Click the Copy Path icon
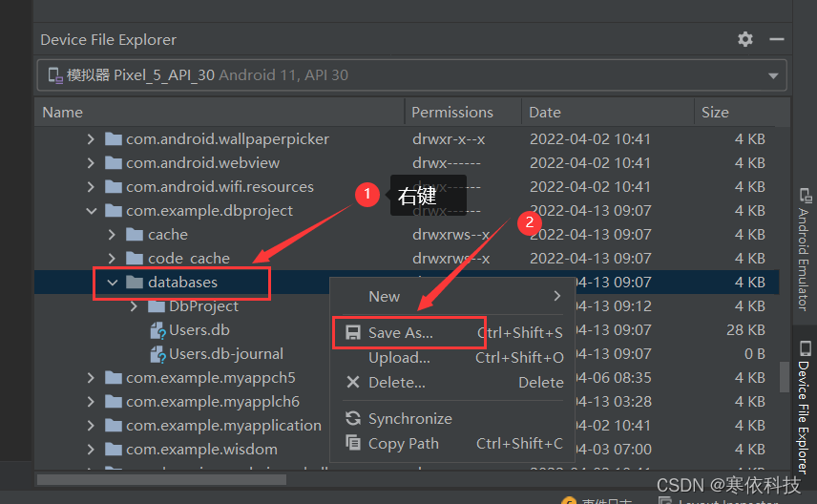Viewport: 817px width, 504px height. tap(353, 443)
